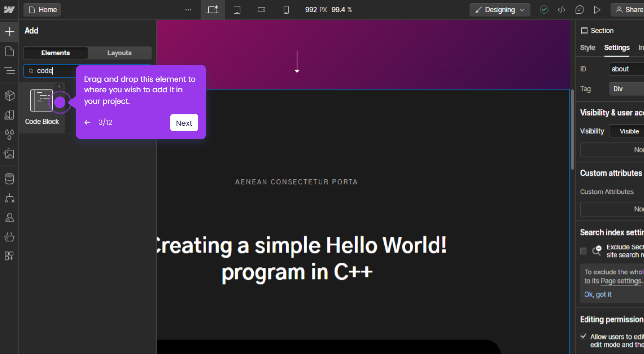Open the Page settings link

[621, 280]
